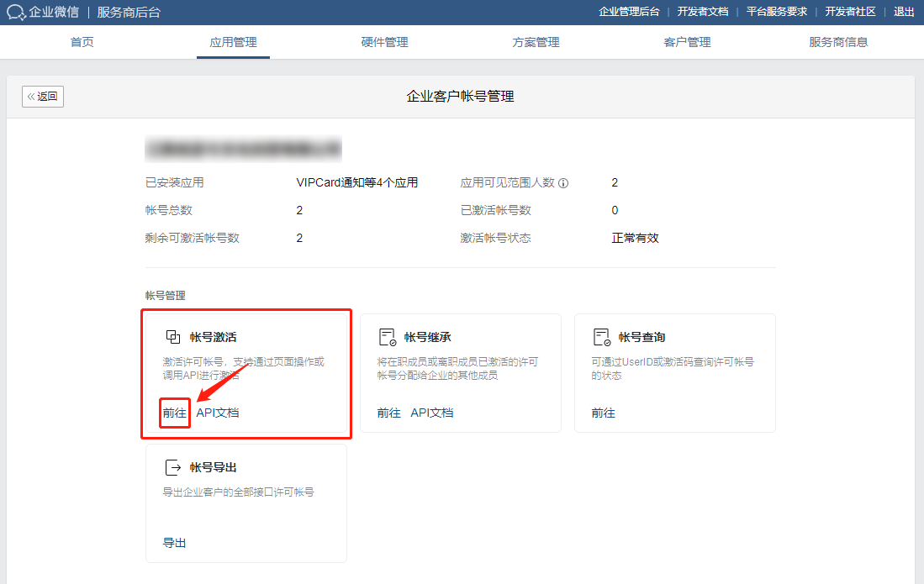This screenshot has height=584, width=924.
Task: Open the 开发者文档 link
Action: click(x=704, y=13)
